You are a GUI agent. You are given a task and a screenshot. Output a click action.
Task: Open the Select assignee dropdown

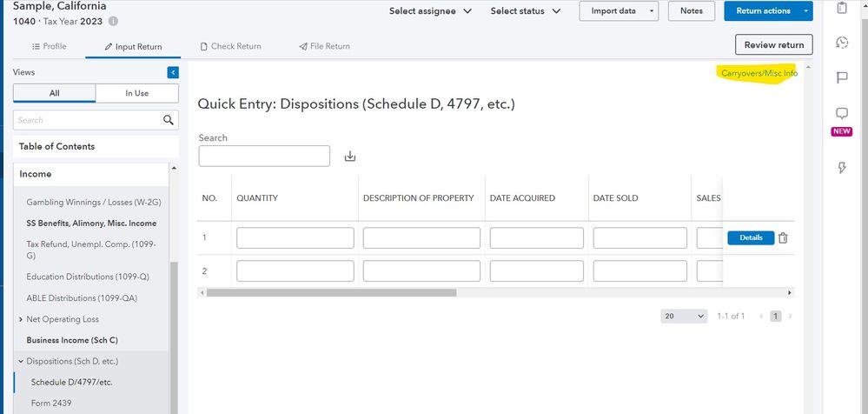430,11
